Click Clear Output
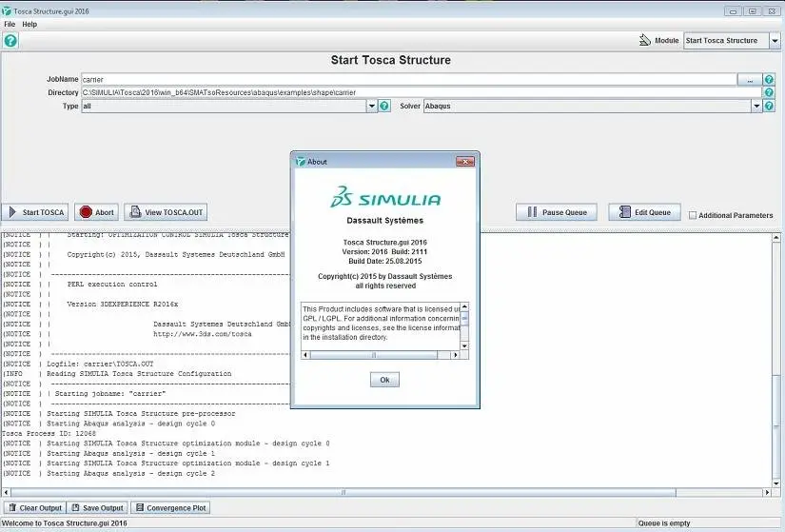The height and width of the screenshot is (532, 785). tap(34, 508)
